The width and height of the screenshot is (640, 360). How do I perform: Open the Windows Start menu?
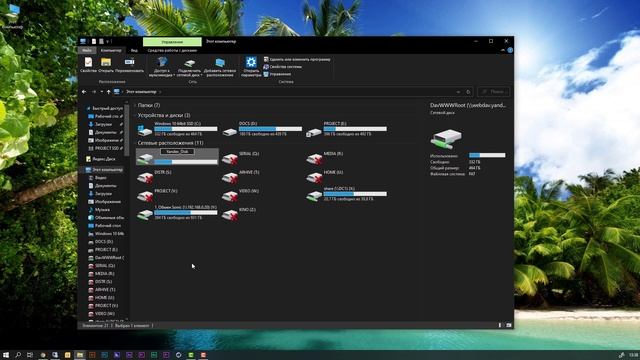[x=6, y=355]
